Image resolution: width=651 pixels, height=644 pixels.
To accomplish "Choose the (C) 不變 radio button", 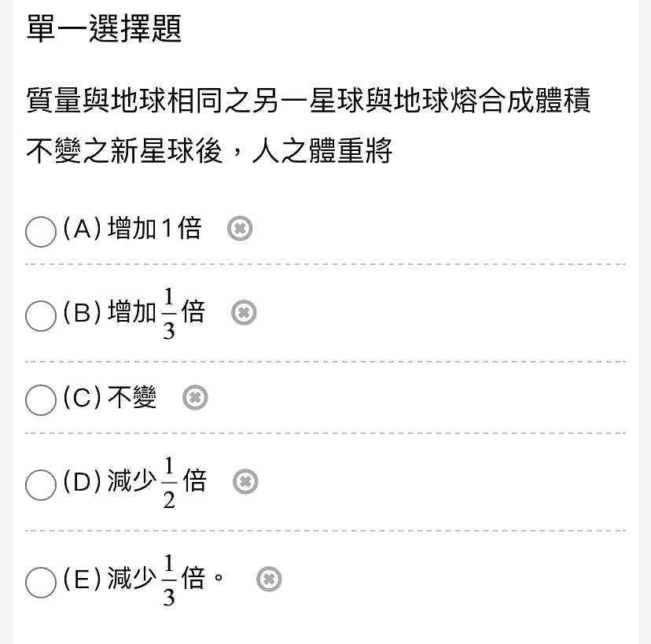I will coord(41,400).
